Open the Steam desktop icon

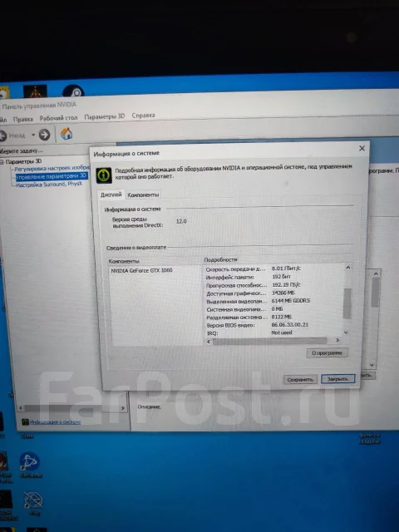pos(73,91)
